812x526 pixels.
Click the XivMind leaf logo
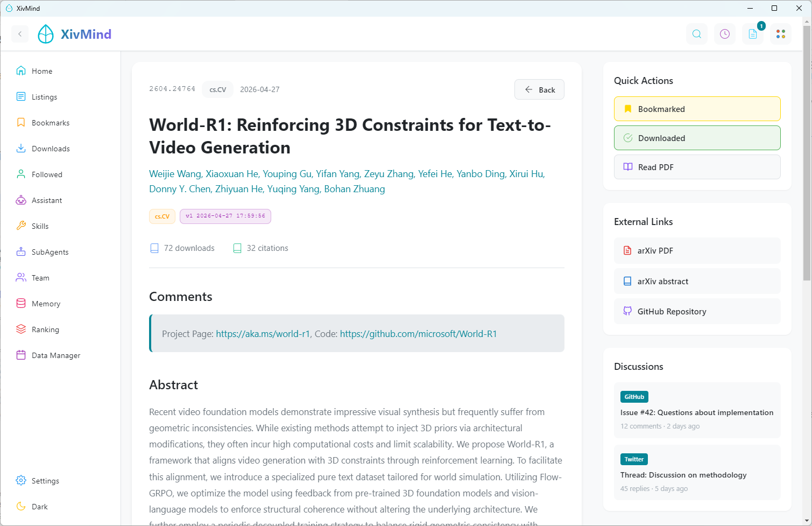46,34
